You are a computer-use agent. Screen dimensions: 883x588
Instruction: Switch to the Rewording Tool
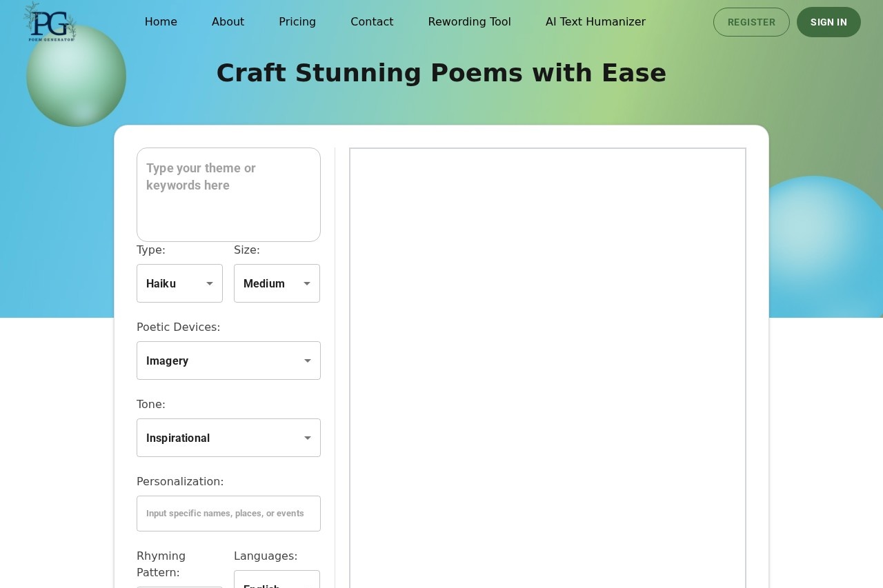[469, 22]
